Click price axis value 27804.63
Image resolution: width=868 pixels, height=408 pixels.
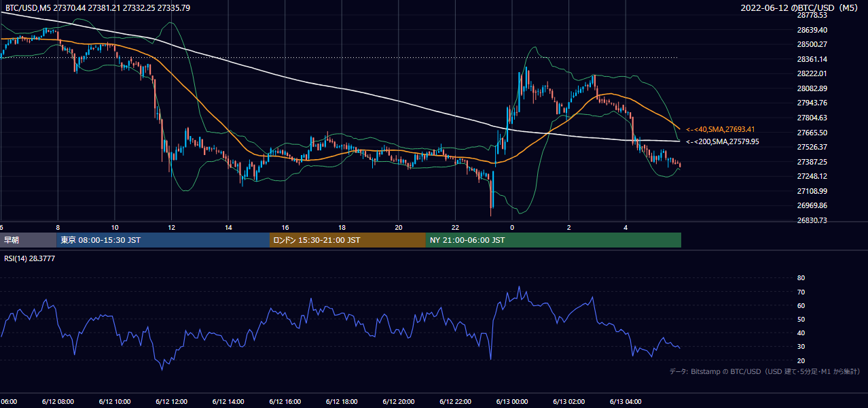click(812, 118)
